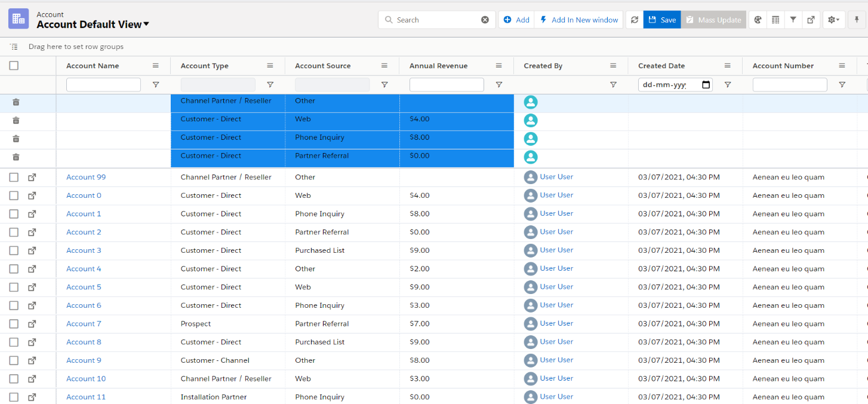Delete the new Channel Partner / Reseller row
The height and width of the screenshot is (404, 868).
(x=16, y=103)
